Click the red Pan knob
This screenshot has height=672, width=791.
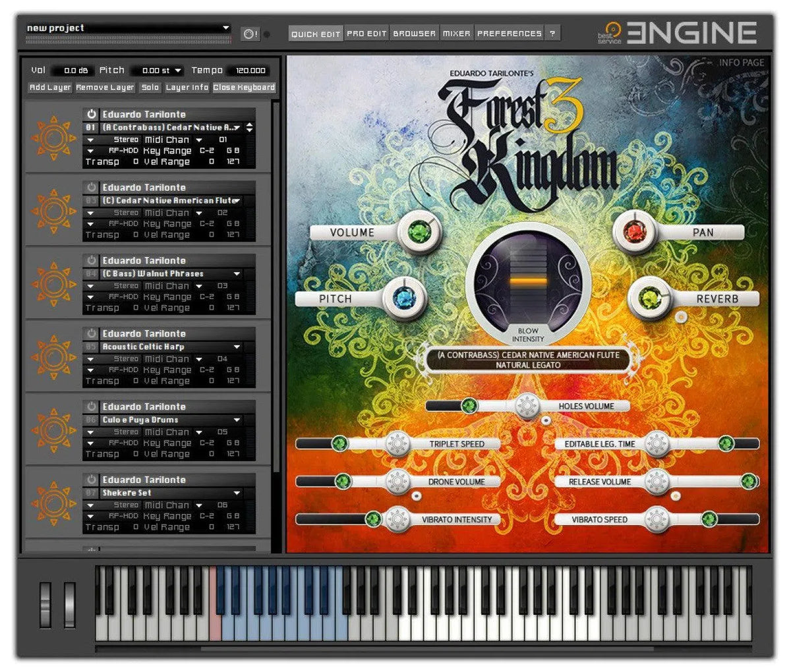coord(633,232)
